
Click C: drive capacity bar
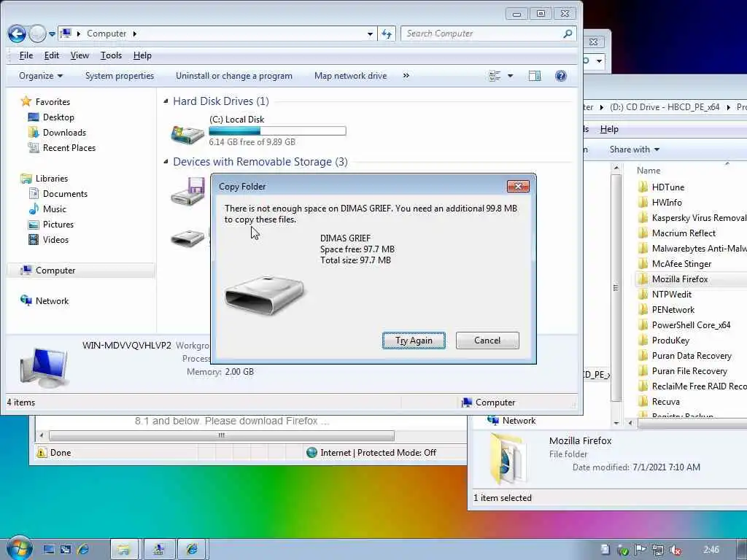277,131
